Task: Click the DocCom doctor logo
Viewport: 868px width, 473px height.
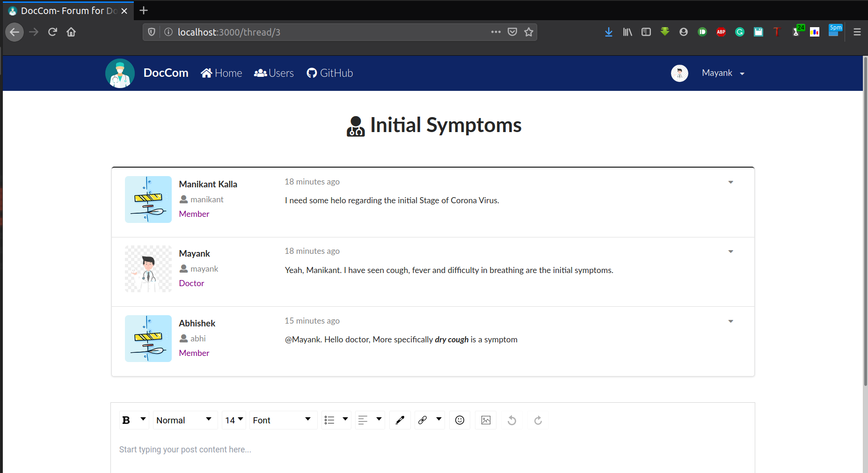Action: click(120, 73)
